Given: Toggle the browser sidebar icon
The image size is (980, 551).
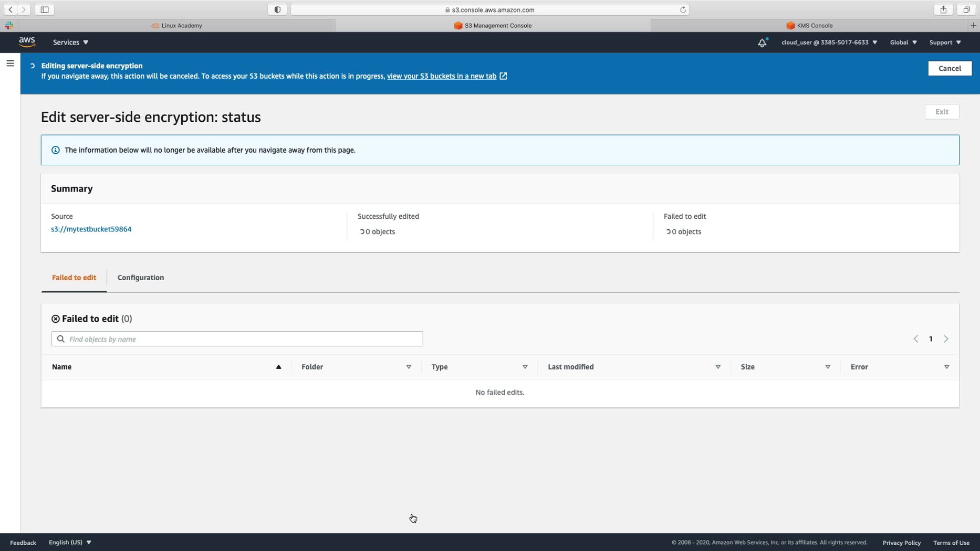Looking at the screenshot, I should 45,9.
